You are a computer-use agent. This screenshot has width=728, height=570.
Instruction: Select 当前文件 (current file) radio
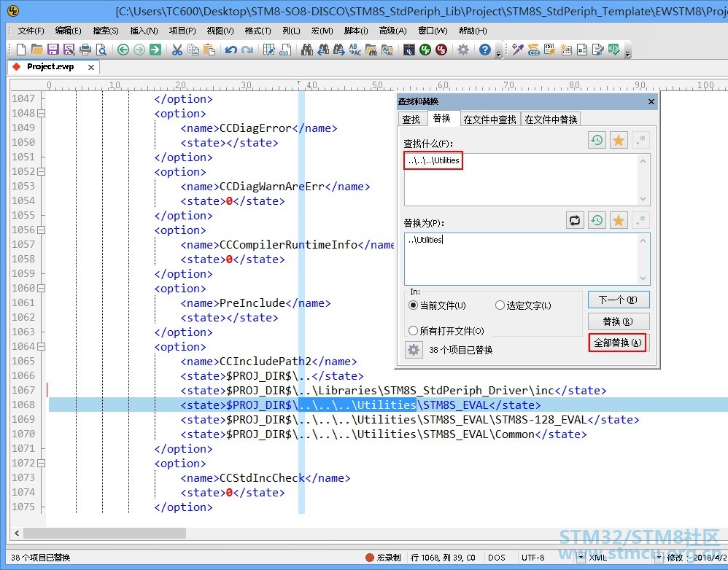(x=413, y=305)
